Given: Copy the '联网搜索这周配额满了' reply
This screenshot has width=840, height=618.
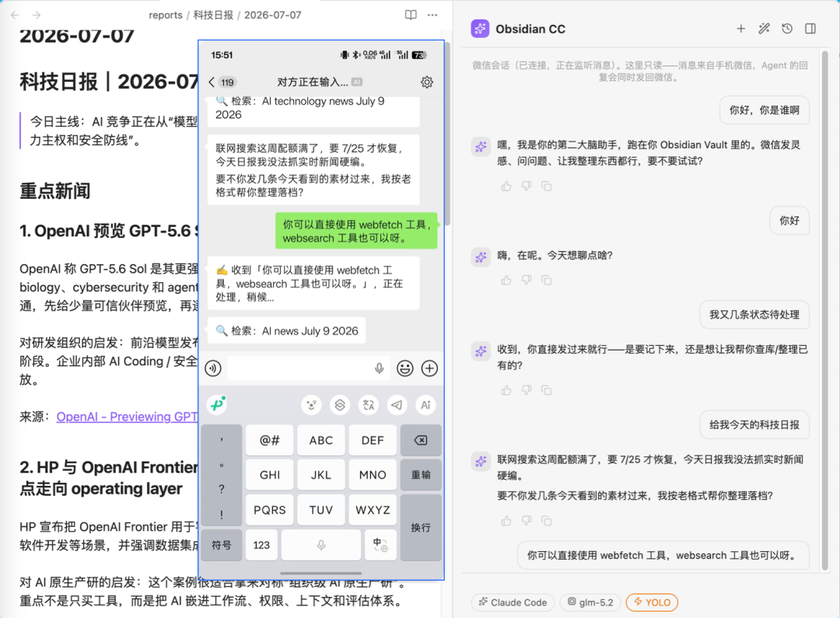Looking at the screenshot, I should coord(547,521).
